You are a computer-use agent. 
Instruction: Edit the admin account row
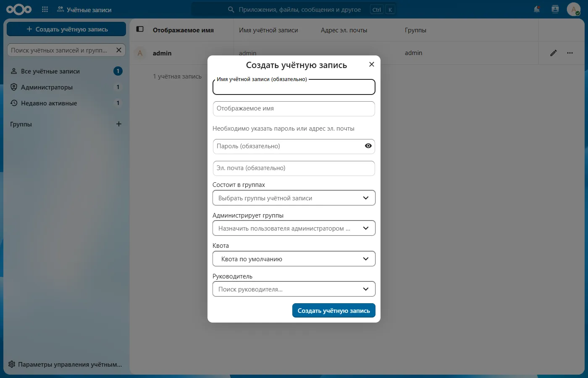click(x=554, y=53)
